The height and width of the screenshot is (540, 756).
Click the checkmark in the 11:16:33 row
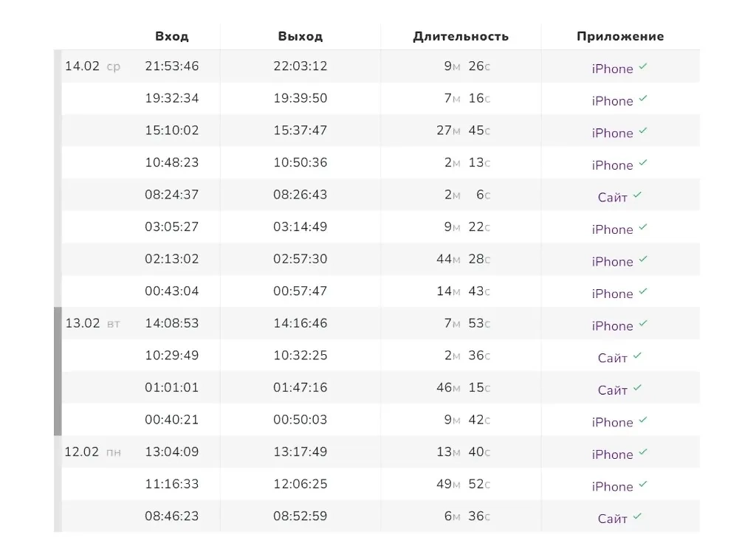coord(643,485)
